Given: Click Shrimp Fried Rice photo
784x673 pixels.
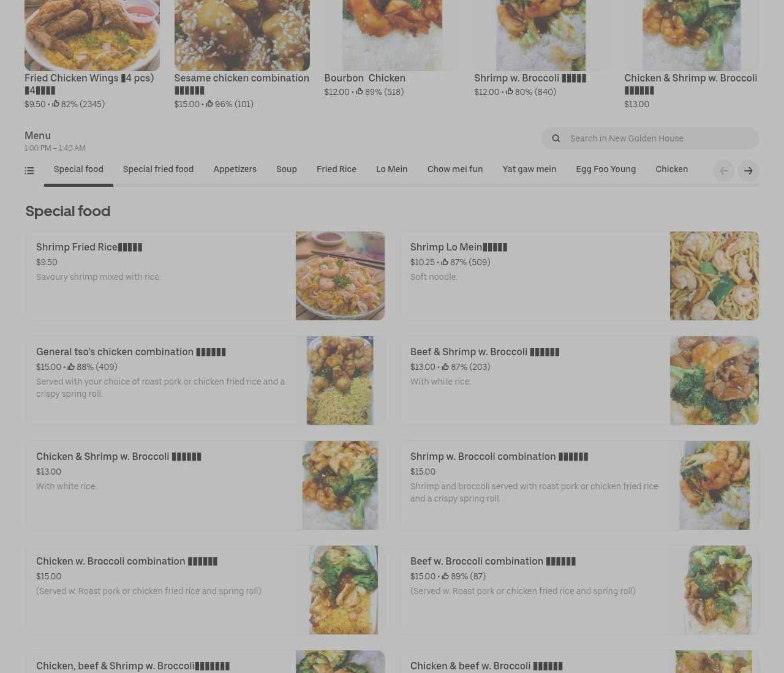Looking at the screenshot, I should 340,276.
